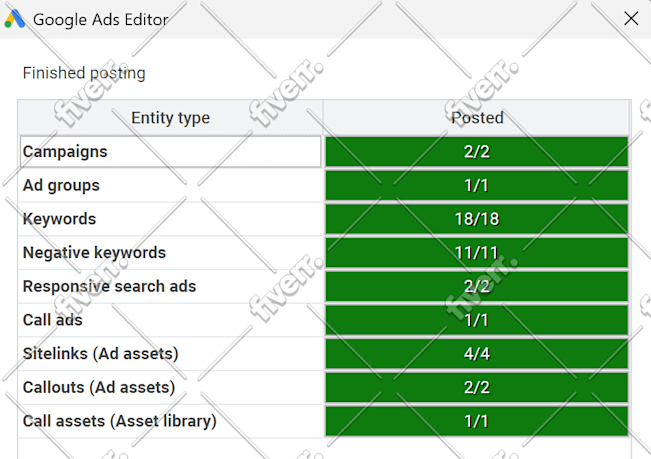Click the Finished posting status text
The height and width of the screenshot is (459, 651).
pyautogui.click(x=84, y=73)
